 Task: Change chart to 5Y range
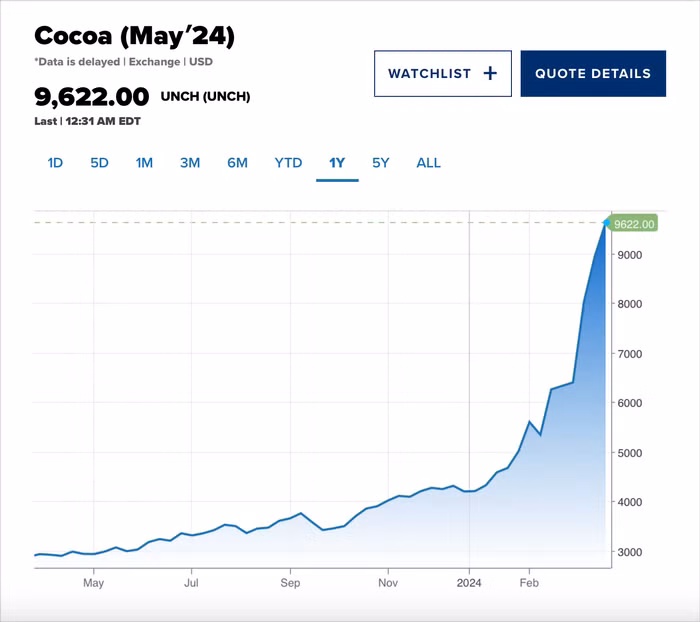(x=380, y=163)
